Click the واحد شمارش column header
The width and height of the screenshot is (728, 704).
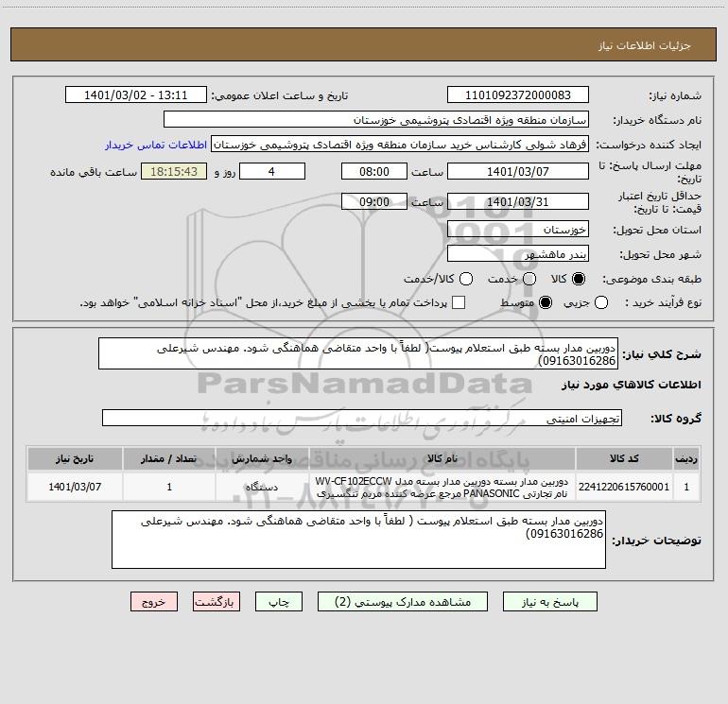(x=261, y=458)
